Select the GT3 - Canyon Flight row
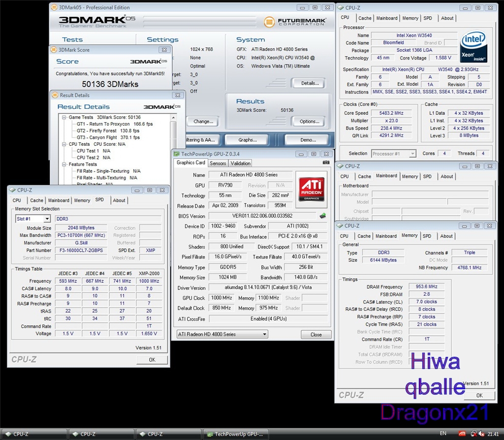 (108, 137)
